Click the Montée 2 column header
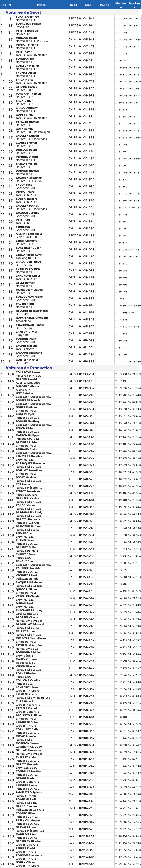142x868 pixels. pos(134,5)
